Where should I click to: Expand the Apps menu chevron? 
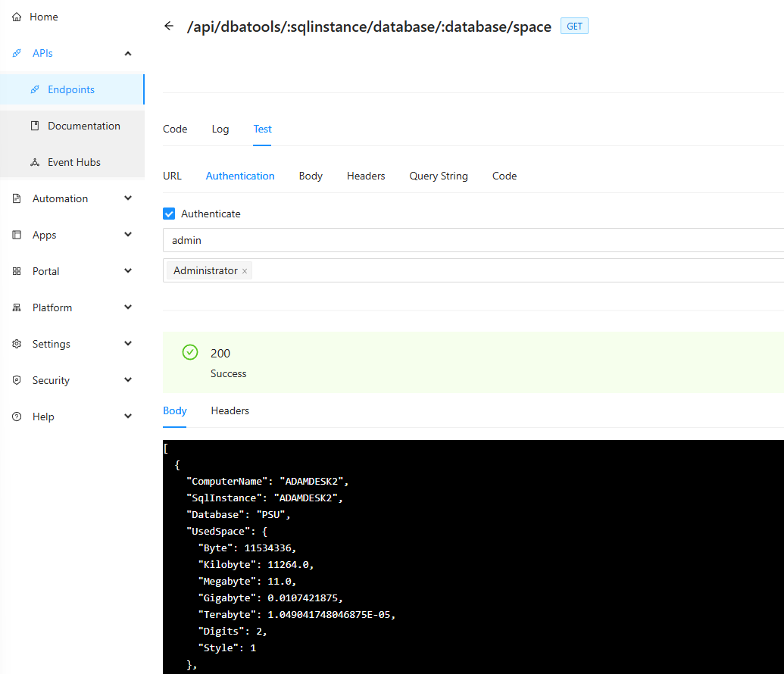tap(128, 235)
